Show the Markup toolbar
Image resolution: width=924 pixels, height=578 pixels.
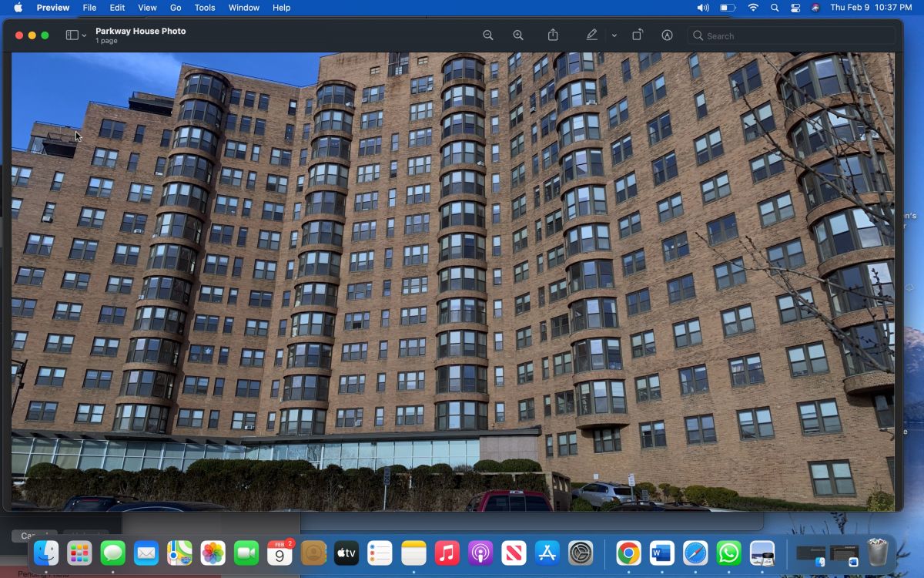[x=668, y=35]
